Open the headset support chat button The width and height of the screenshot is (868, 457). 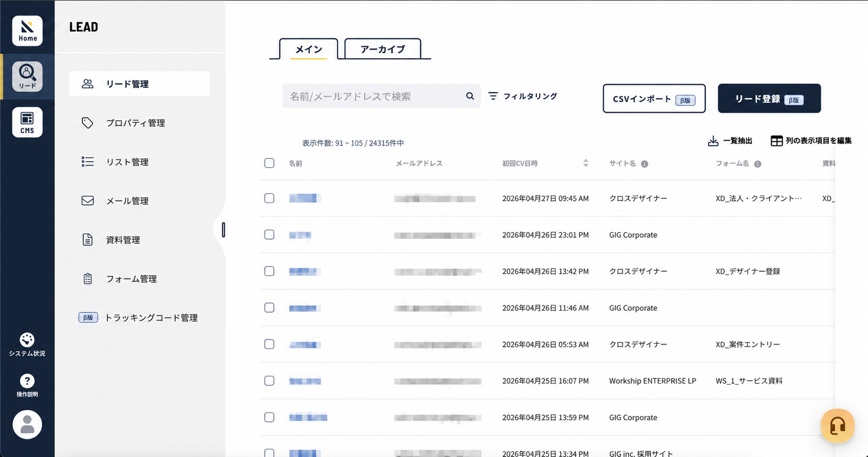837,426
